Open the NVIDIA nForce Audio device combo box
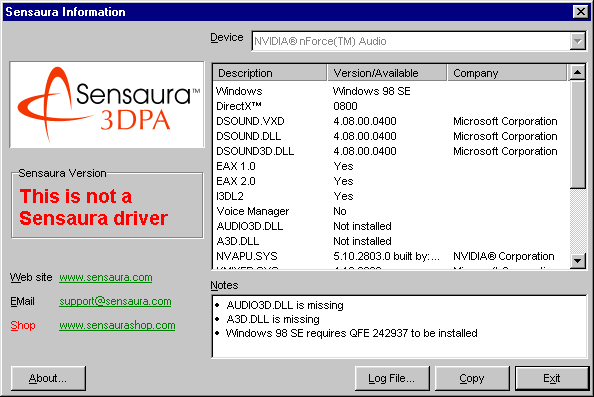Image resolution: width=594 pixels, height=397 pixels. (419, 41)
